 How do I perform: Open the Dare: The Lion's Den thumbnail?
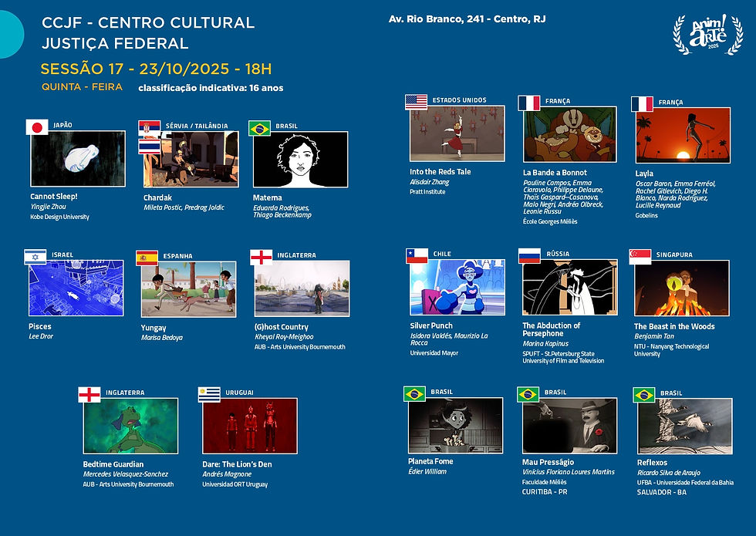(250, 426)
